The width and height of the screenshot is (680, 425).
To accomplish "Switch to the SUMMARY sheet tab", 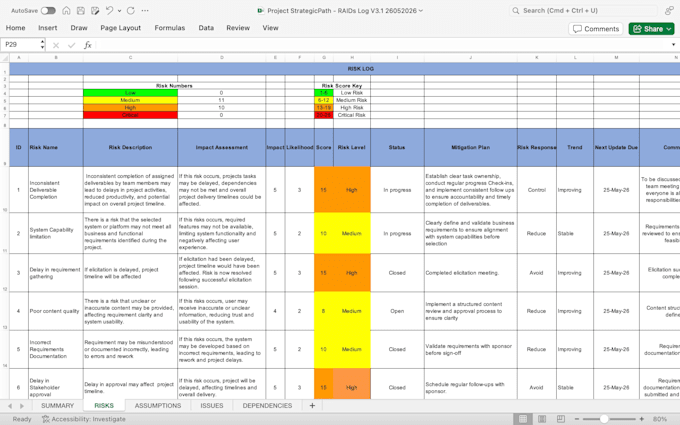I will click(57, 405).
